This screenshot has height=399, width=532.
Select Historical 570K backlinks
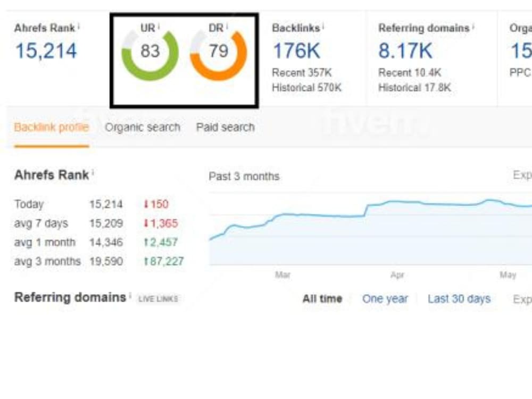307,88
